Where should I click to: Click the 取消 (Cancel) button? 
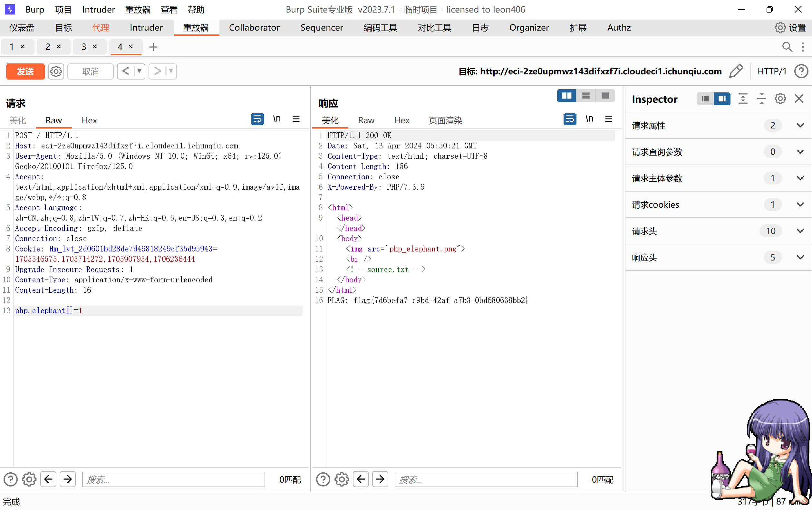[x=90, y=71]
